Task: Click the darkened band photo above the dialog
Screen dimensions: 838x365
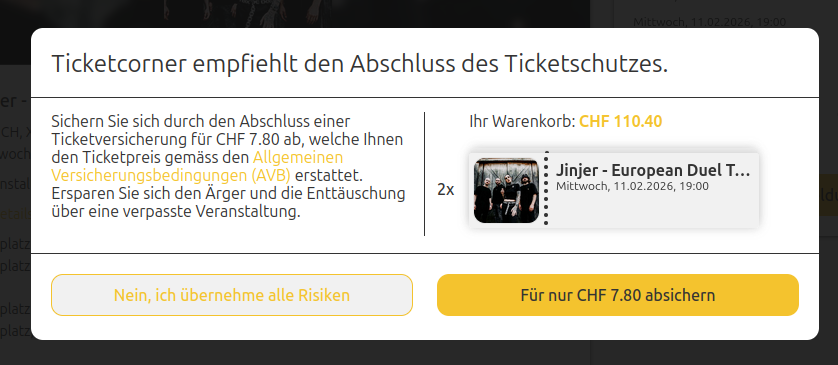Action: point(294,14)
